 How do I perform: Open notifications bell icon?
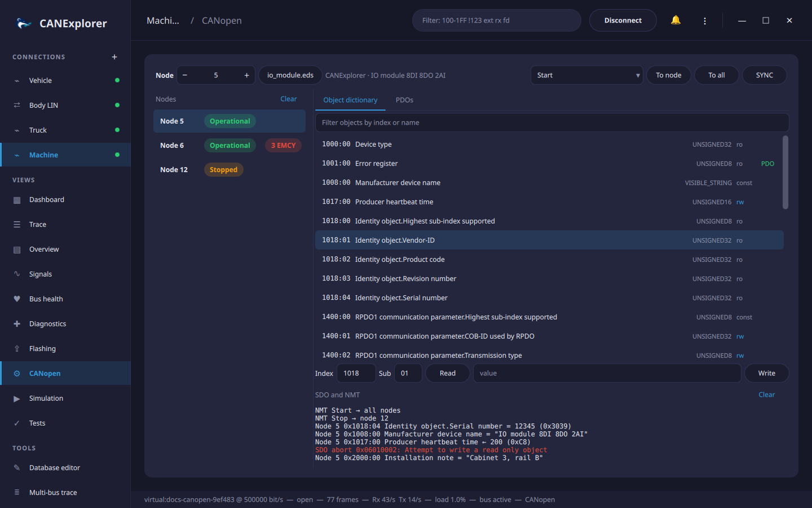[x=676, y=20]
